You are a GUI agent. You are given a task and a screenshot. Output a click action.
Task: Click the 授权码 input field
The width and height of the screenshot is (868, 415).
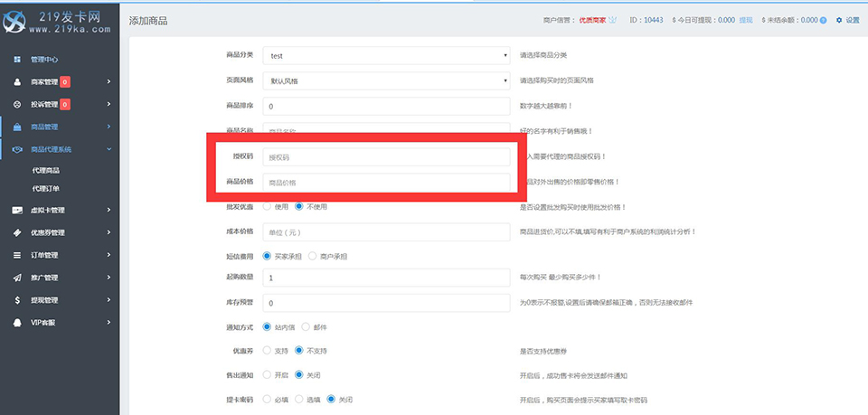(x=387, y=157)
